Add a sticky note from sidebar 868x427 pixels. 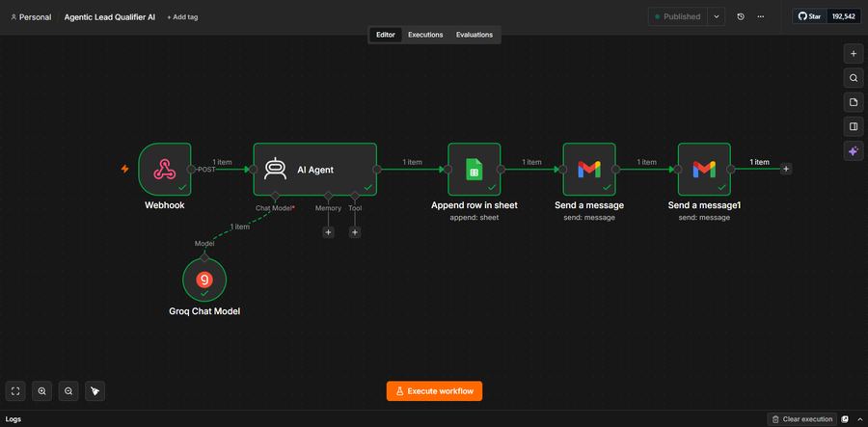854,102
